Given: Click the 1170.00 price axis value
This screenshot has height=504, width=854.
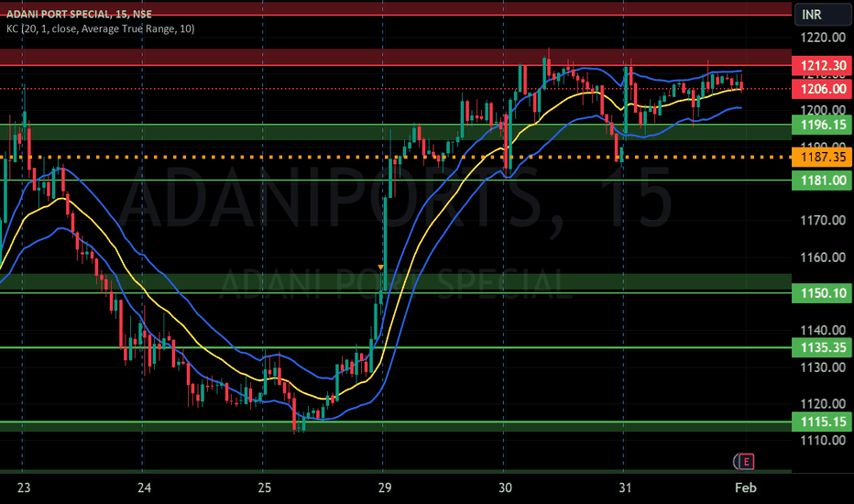Looking at the screenshot, I should (x=823, y=220).
